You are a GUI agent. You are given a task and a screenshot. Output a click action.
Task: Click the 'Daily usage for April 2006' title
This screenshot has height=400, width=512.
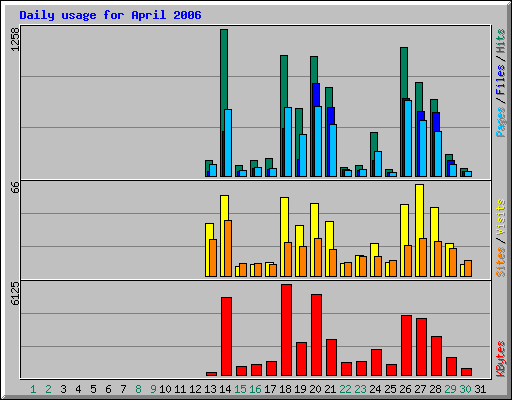pyautogui.click(x=110, y=15)
